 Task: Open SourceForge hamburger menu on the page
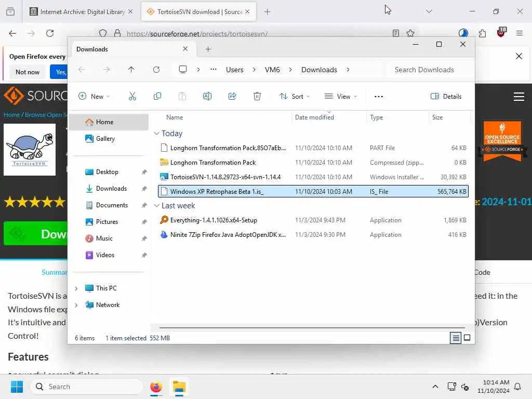[x=519, y=97]
